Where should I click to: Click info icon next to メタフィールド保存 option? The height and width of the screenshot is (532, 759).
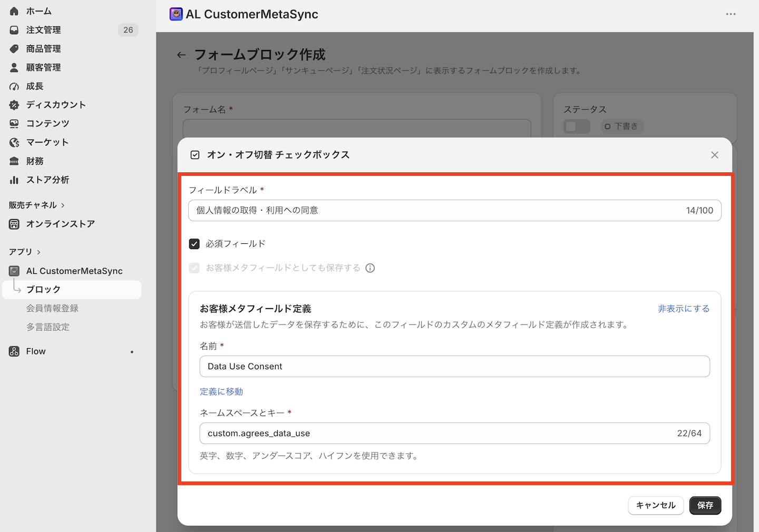(x=371, y=268)
